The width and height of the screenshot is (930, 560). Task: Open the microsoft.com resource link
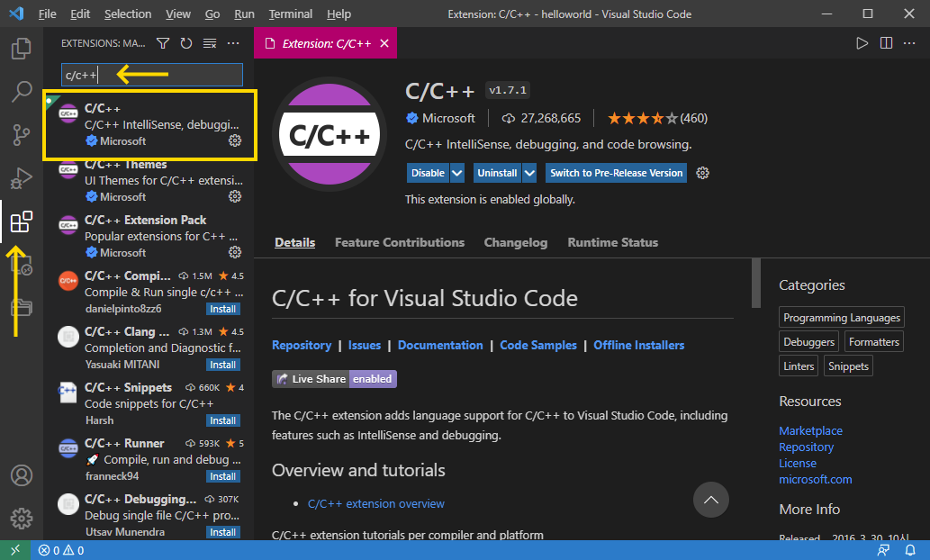click(815, 479)
